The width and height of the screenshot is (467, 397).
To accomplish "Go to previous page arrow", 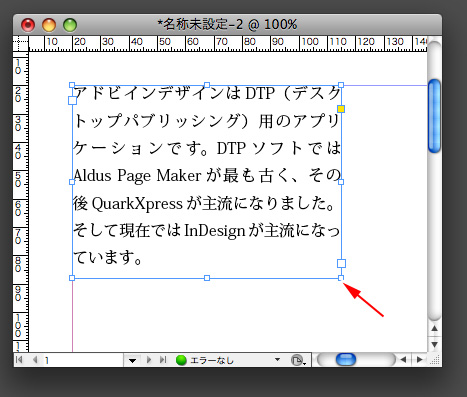I will tap(35, 360).
